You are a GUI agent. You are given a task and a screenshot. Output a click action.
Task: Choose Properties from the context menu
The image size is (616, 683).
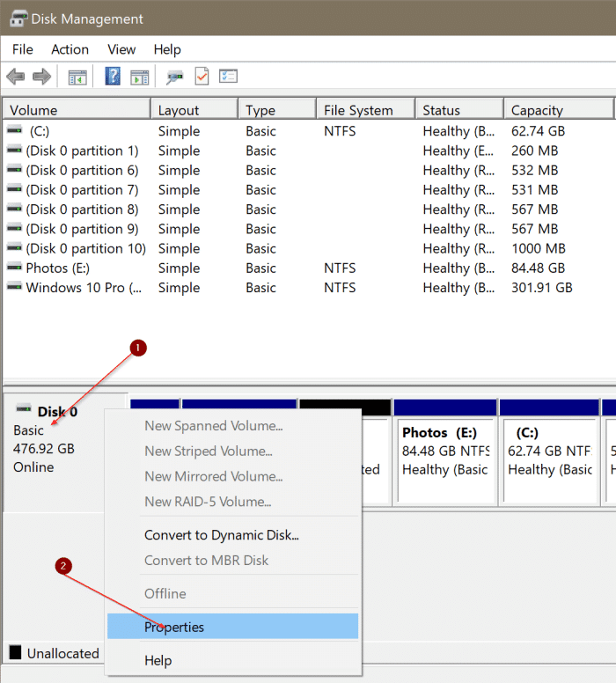point(232,627)
